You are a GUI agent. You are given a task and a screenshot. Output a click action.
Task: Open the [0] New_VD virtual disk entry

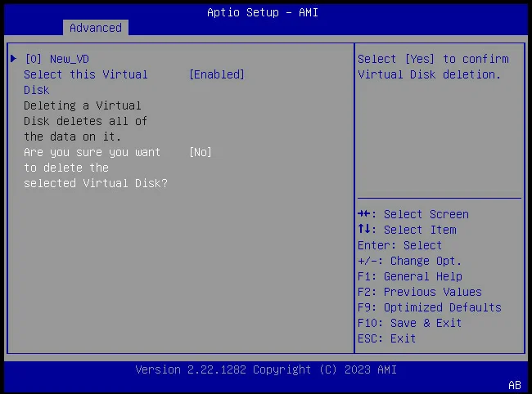click(57, 59)
